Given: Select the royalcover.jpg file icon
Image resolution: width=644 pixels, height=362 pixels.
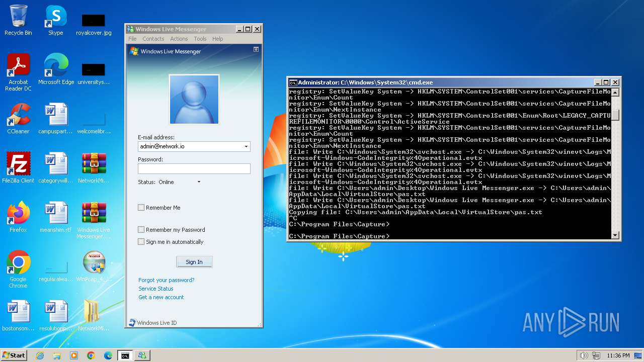Looking at the screenshot, I should point(94,24).
